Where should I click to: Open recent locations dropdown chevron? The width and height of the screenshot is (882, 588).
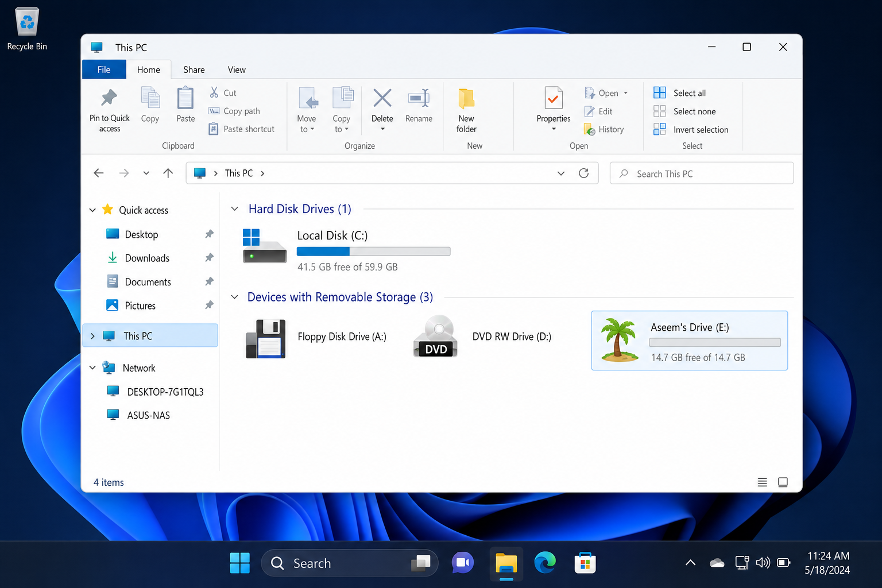pyautogui.click(x=146, y=173)
